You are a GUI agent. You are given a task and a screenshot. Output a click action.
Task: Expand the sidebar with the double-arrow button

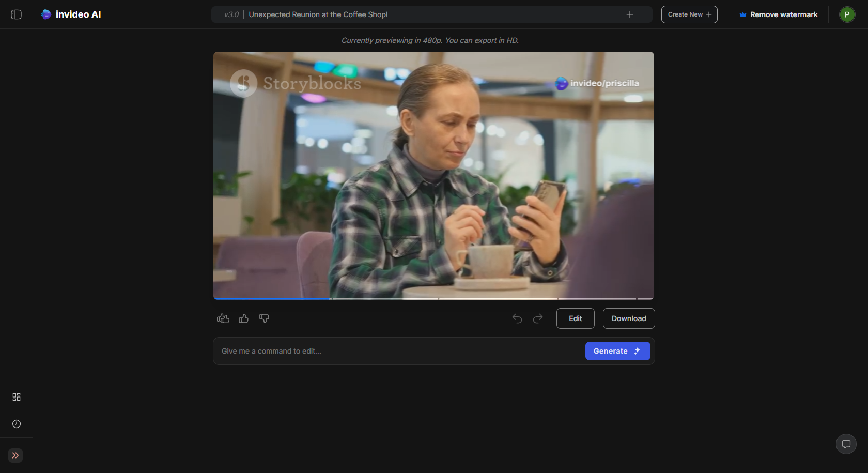15,455
